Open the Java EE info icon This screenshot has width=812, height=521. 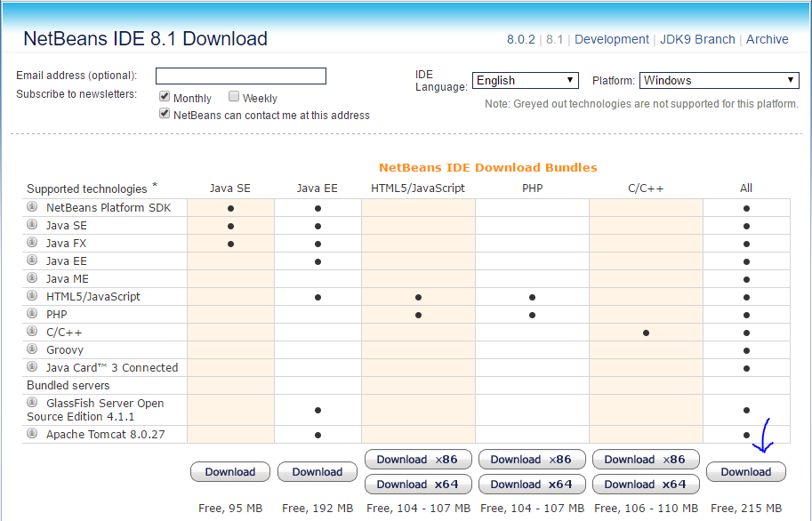pos(31,260)
